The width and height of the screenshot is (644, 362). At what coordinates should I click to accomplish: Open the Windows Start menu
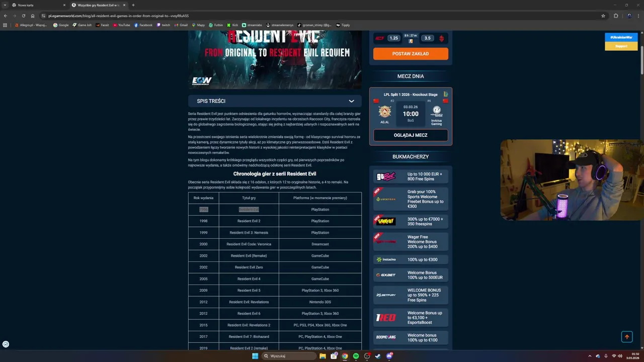(x=255, y=356)
